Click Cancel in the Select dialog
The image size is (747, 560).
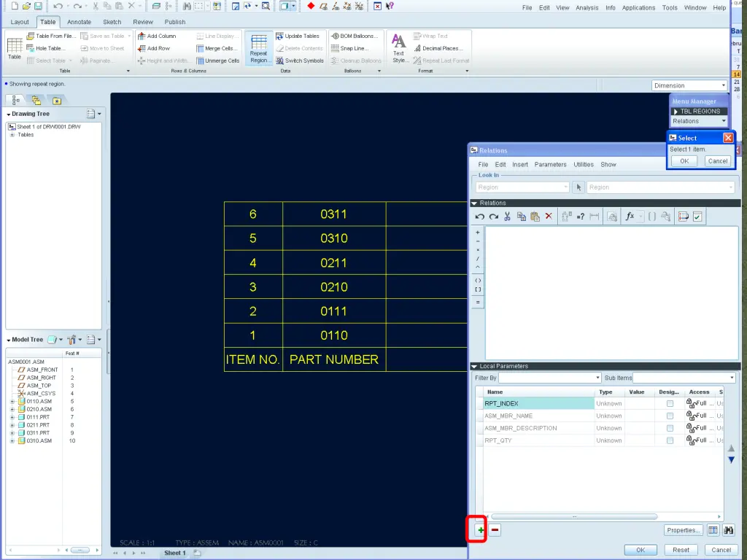point(718,161)
